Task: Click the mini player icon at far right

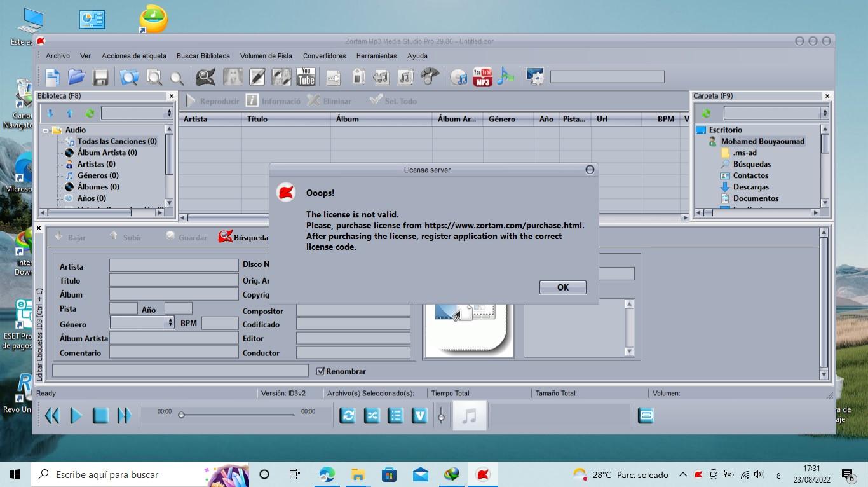Action: tap(646, 416)
